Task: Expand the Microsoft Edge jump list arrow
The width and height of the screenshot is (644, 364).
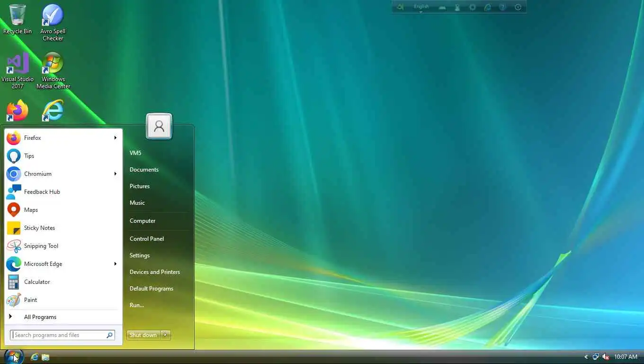Action: (115, 264)
